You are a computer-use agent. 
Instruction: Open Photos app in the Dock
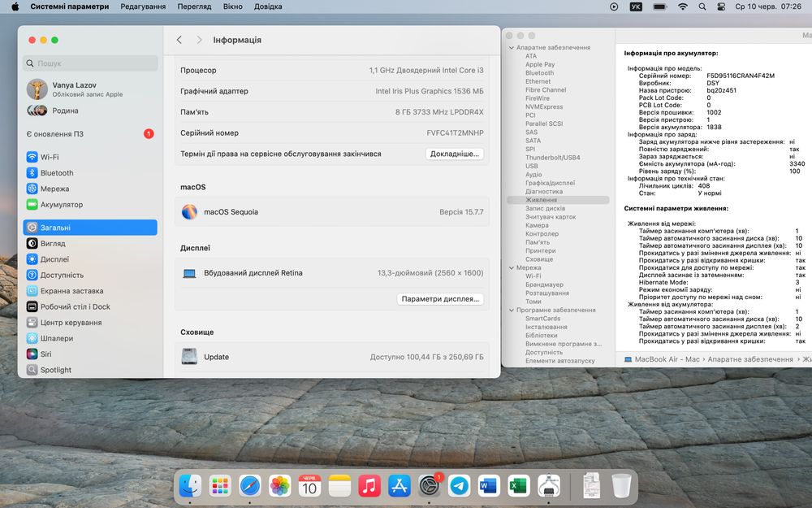pos(279,486)
